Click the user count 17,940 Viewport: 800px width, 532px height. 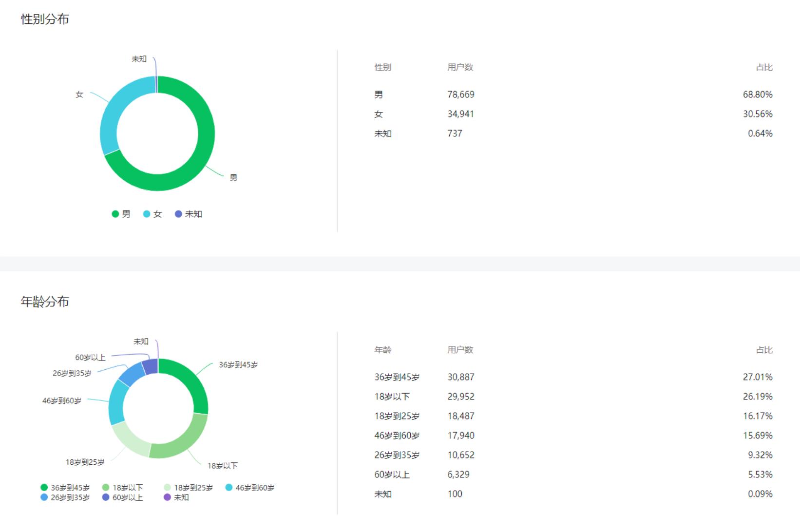pyautogui.click(x=461, y=436)
